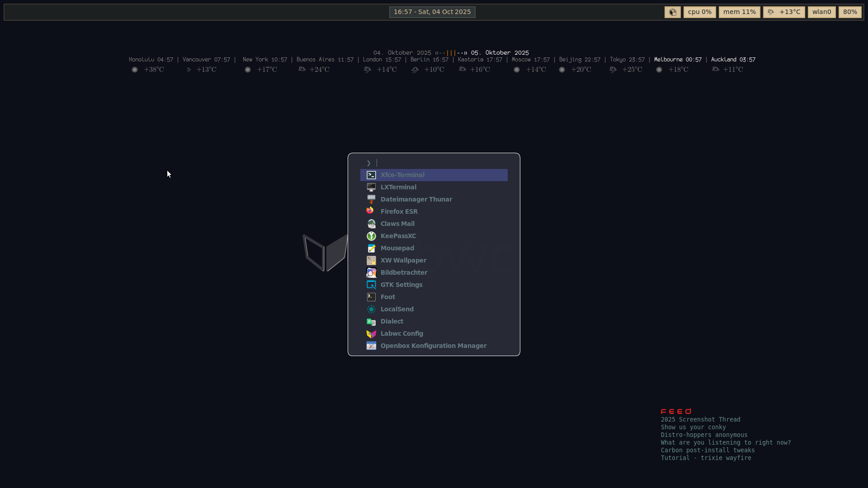
Task: Choose Openbox Konfiguration Manager entry
Action: click(x=433, y=346)
